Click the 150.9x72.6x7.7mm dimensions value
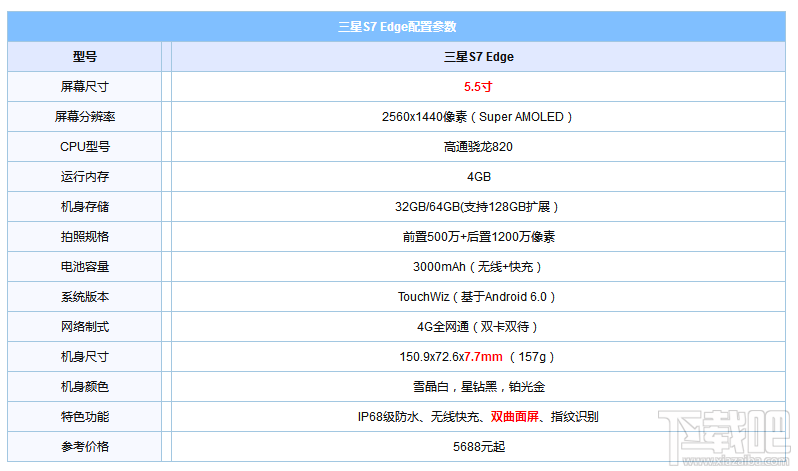This screenshot has width=798, height=471. 478,357
